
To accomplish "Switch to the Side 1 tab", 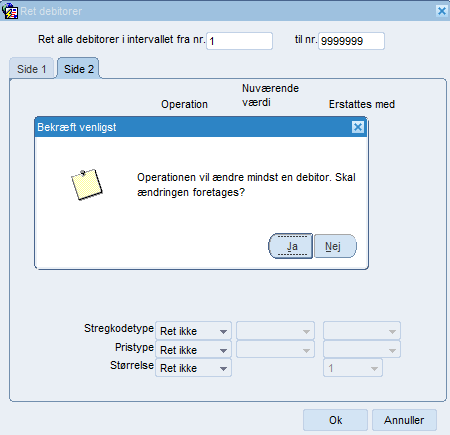I will [x=32, y=69].
